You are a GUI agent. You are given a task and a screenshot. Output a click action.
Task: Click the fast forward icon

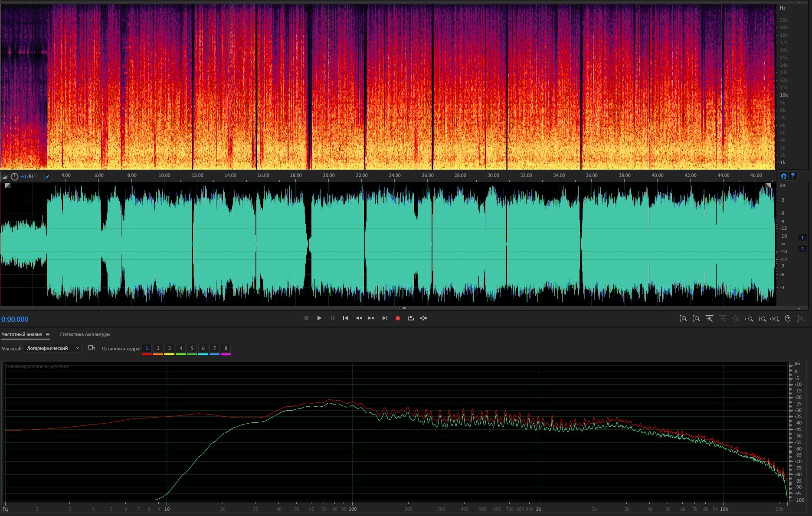point(371,318)
